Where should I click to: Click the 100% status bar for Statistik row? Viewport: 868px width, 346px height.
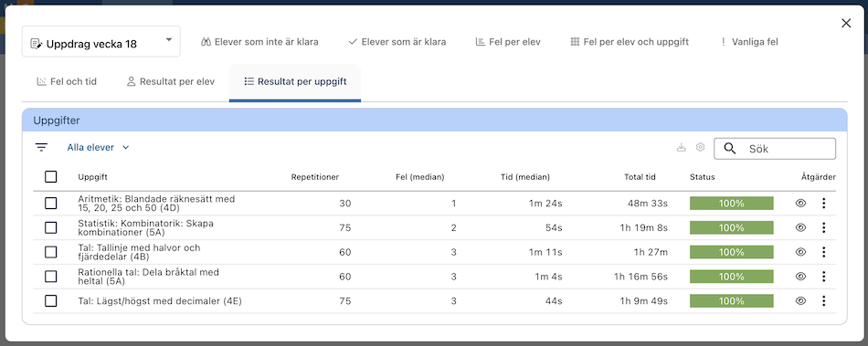pyautogui.click(x=731, y=227)
